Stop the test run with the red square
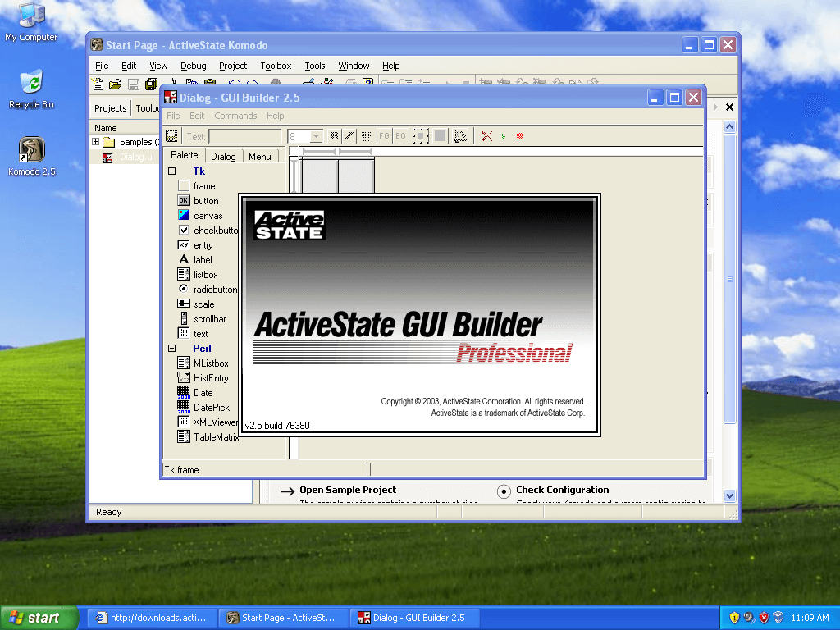The image size is (840, 630). (x=519, y=136)
